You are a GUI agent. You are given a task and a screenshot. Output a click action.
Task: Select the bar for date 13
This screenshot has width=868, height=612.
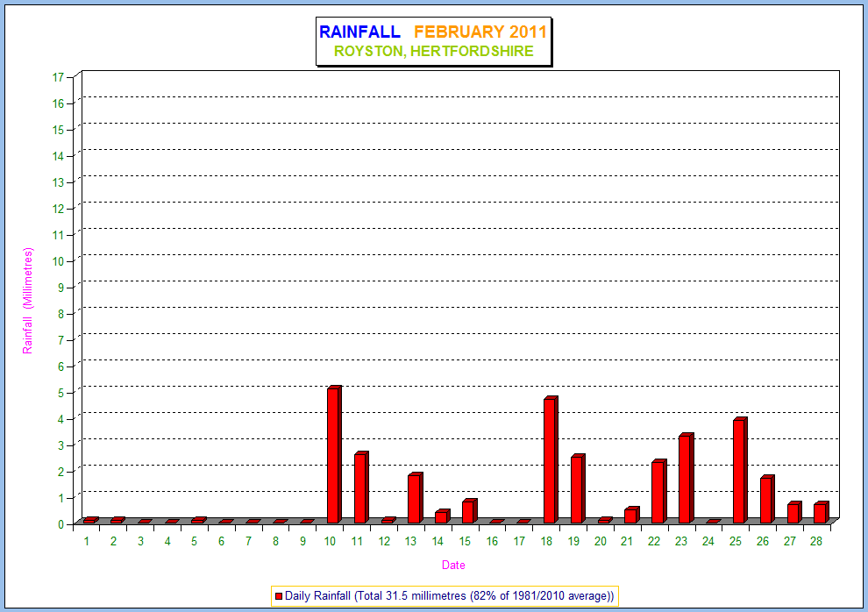coord(415,499)
